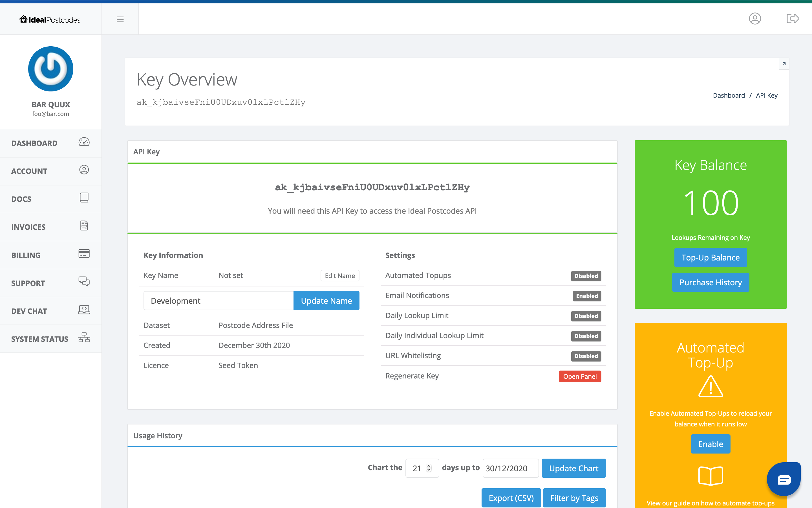Click the Update Name button
The image size is (812, 508).
click(326, 301)
